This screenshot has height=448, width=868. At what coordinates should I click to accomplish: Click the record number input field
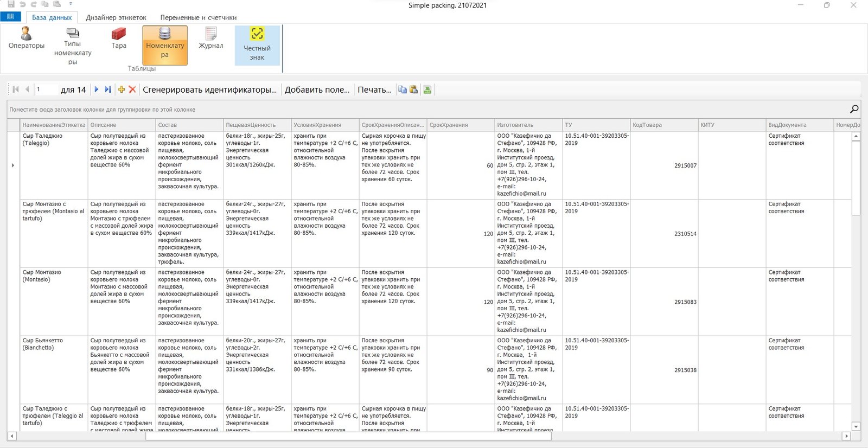point(46,89)
